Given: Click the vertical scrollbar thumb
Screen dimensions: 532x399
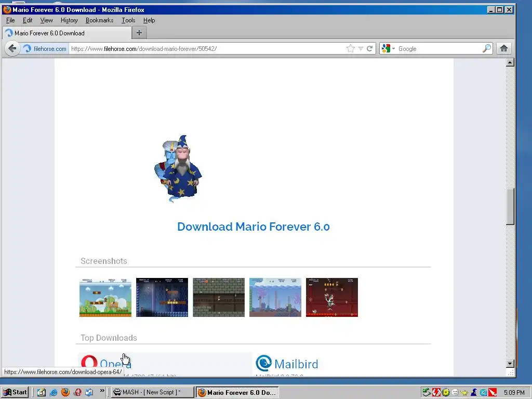Looking at the screenshot, I should coord(510,207).
